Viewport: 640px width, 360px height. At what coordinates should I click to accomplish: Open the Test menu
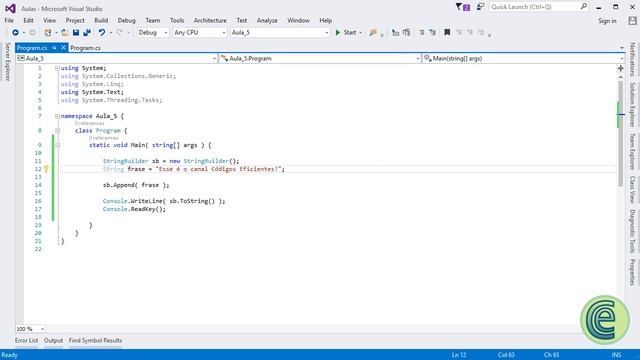point(242,20)
